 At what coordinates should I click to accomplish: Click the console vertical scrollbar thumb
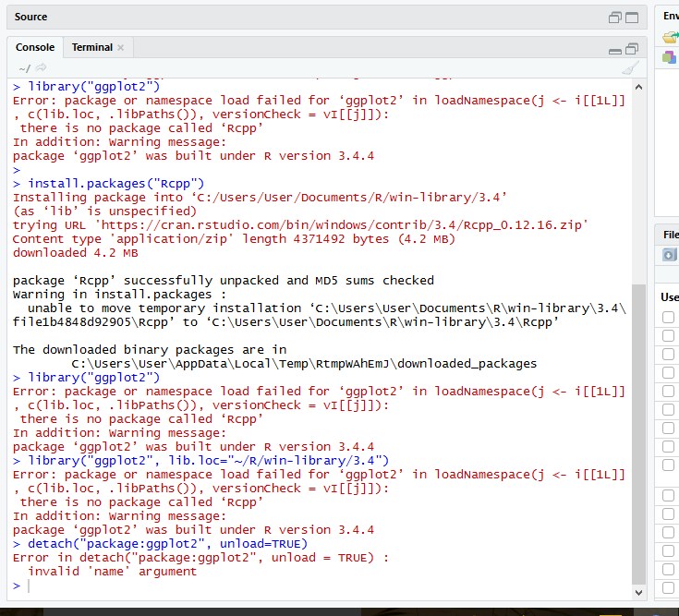[638, 434]
